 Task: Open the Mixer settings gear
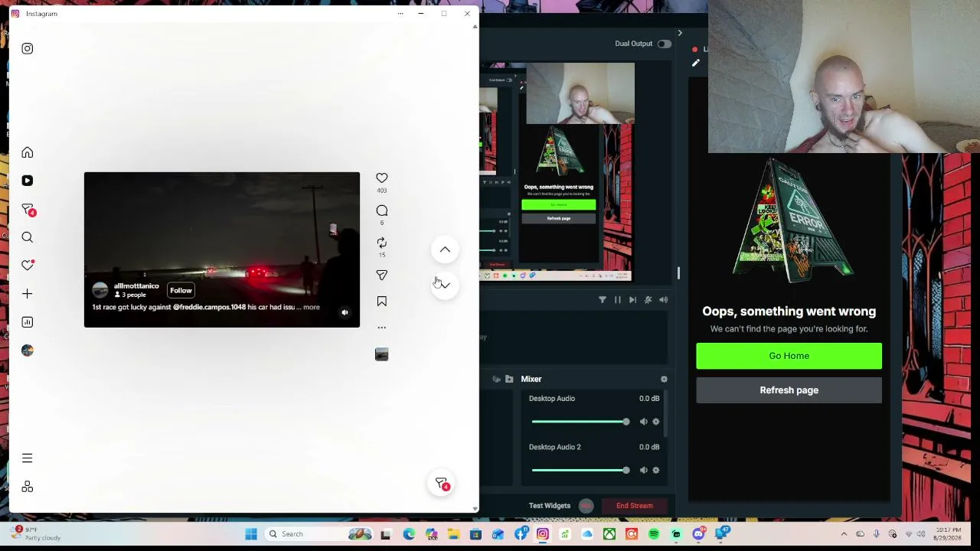coord(664,380)
